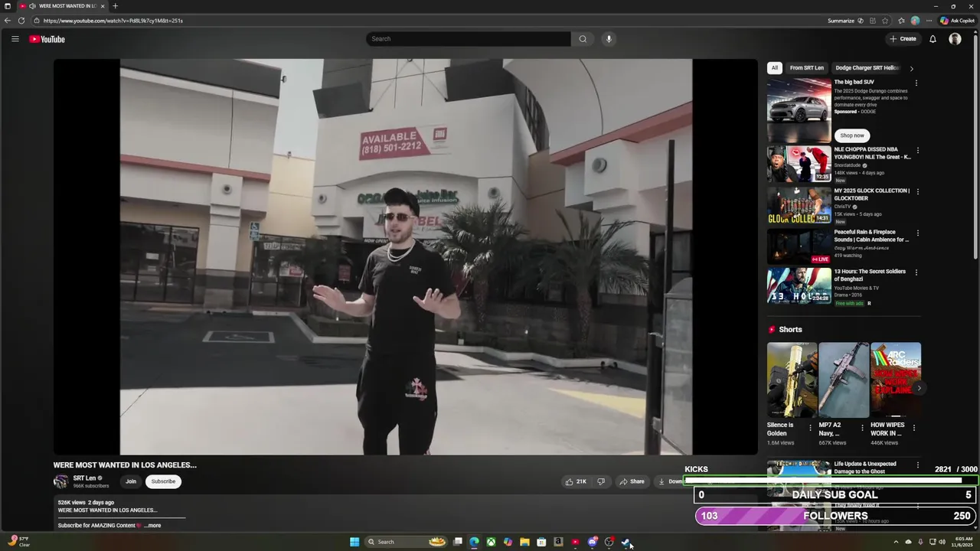980x551 pixels.
Task: Open Glock Collection video thumbnail
Action: pyautogui.click(x=799, y=205)
